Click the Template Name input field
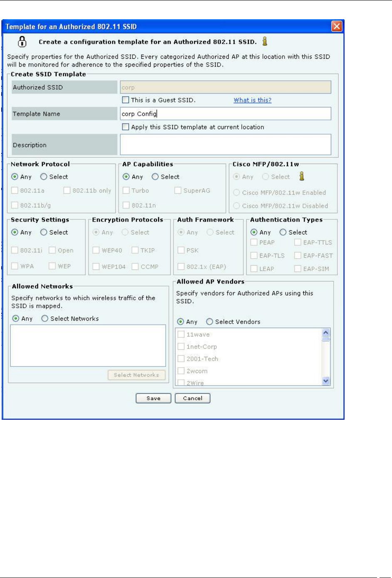This screenshot has height=578, width=392. [x=226, y=114]
